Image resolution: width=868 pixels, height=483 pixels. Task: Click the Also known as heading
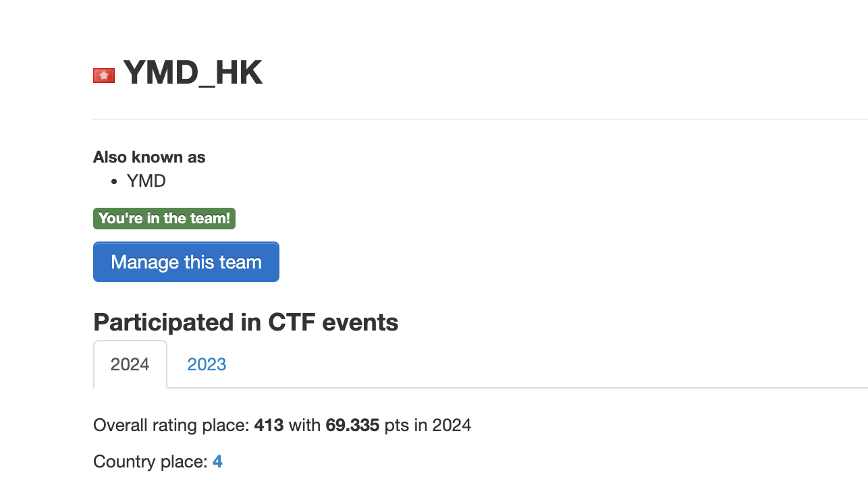pos(149,157)
